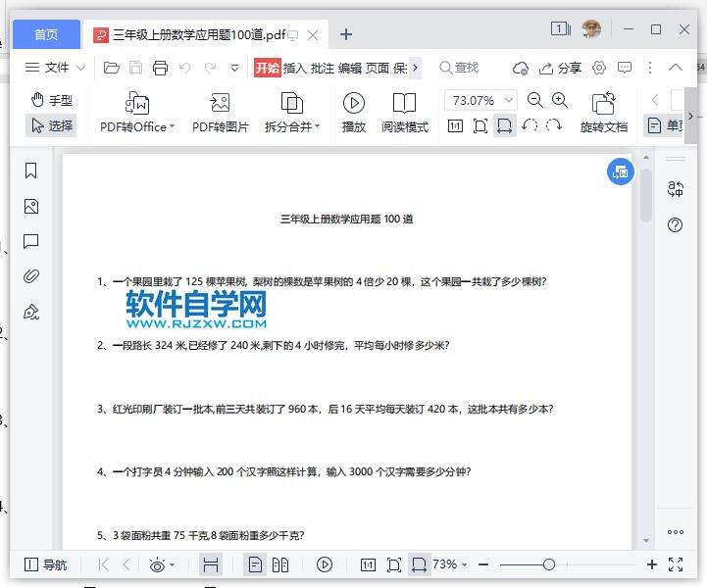Undo the last action

tap(185, 68)
